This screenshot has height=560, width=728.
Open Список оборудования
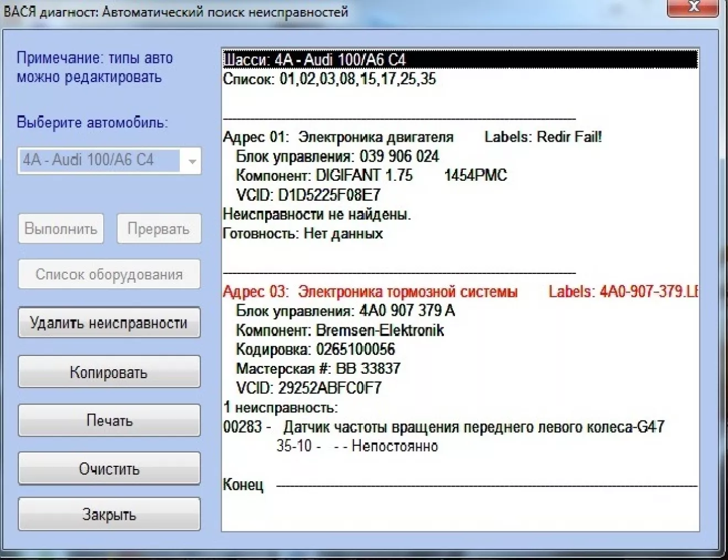coord(109,274)
